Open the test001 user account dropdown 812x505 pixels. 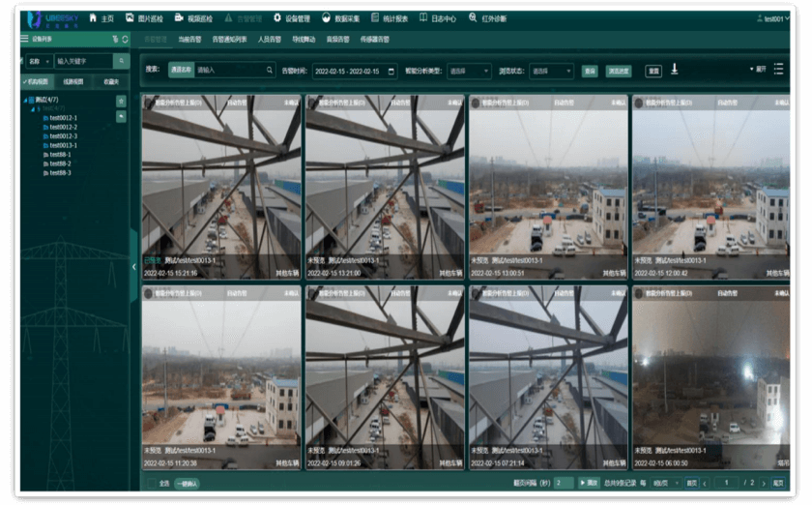(773, 18)
